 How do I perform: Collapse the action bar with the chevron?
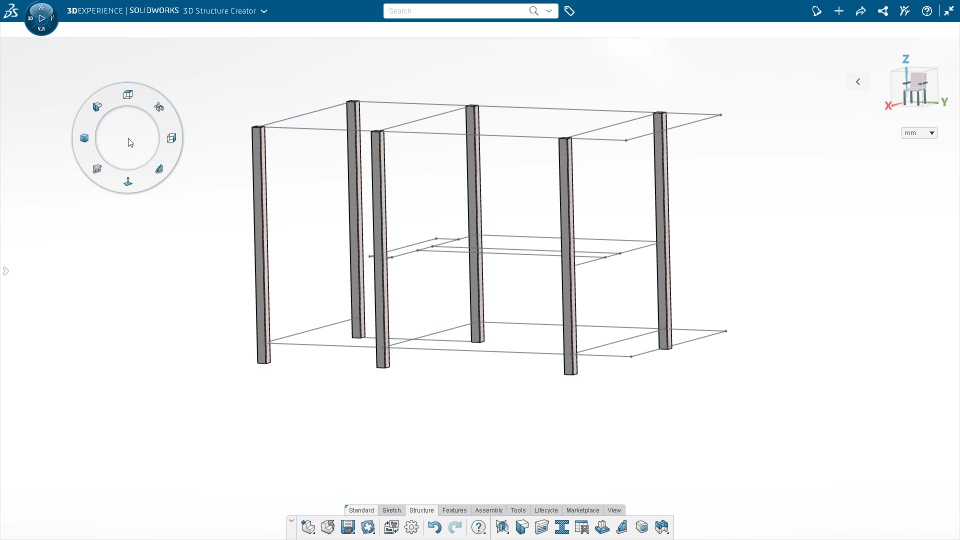(291, 522)
